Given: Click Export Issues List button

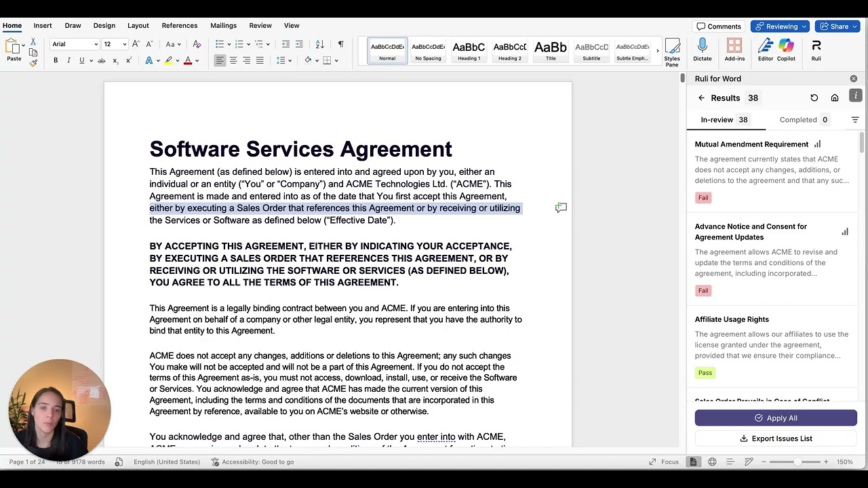Looking at the screenshot, I should (776, 439).
